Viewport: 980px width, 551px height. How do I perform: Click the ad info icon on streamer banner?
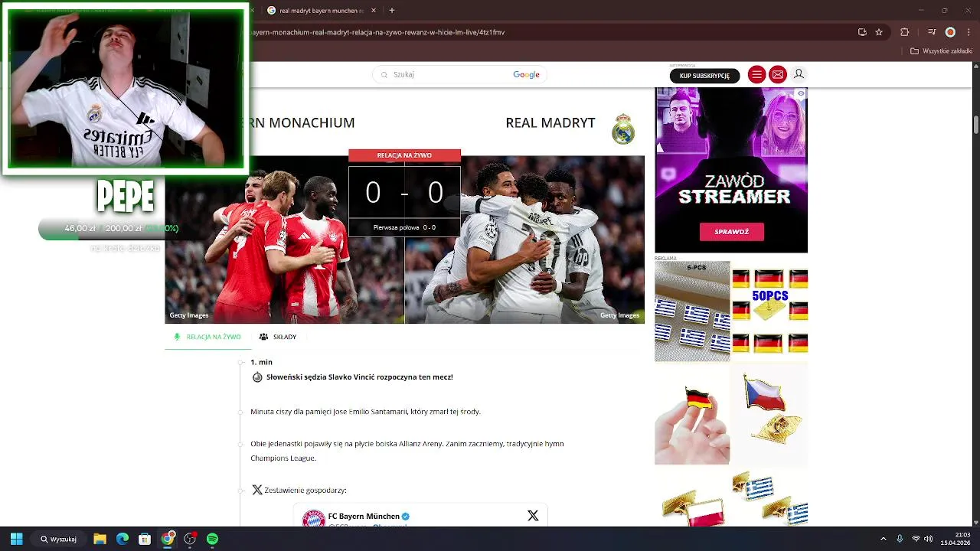801,93
